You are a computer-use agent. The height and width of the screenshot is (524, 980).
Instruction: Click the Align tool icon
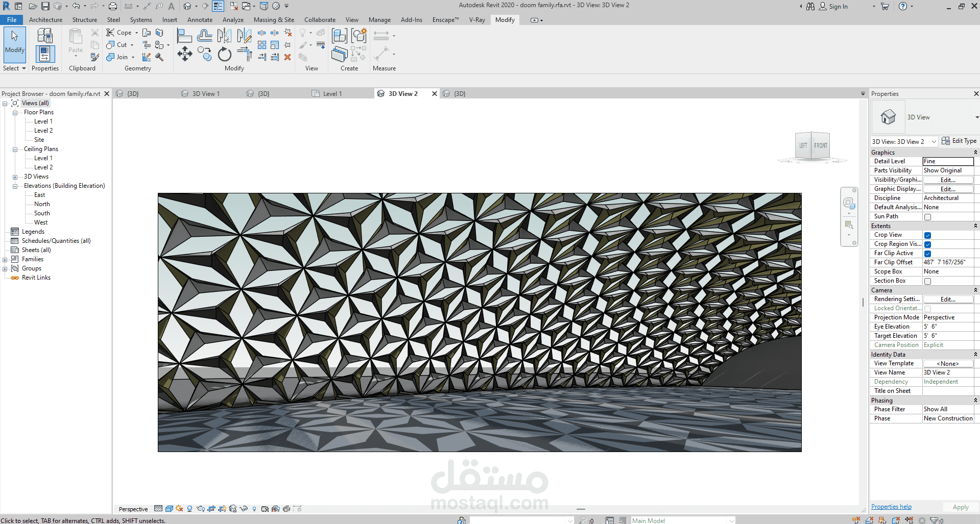(184, 36)
